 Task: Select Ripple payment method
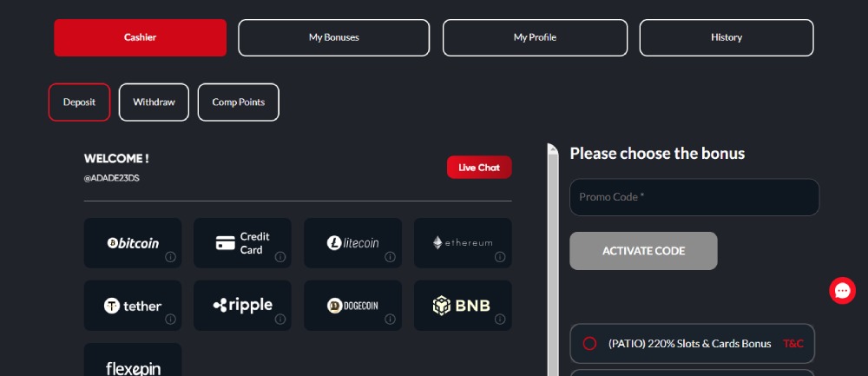click(242, 306)
